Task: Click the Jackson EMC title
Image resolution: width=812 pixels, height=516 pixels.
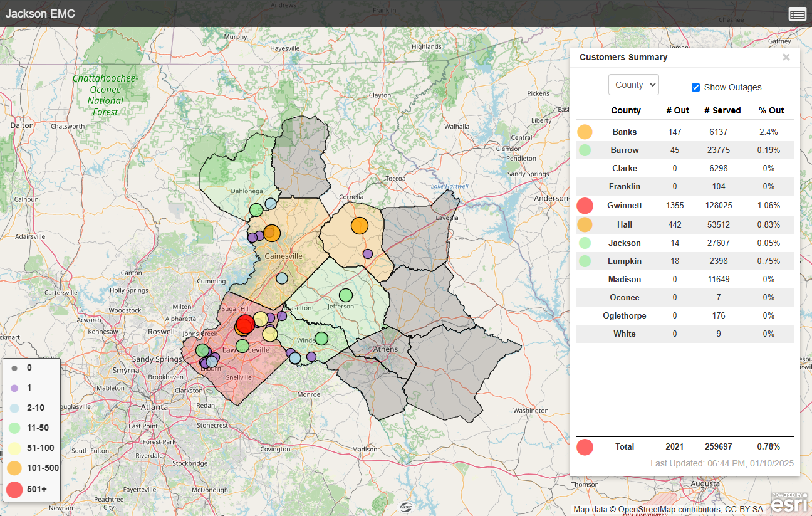Action: (40, 14)
